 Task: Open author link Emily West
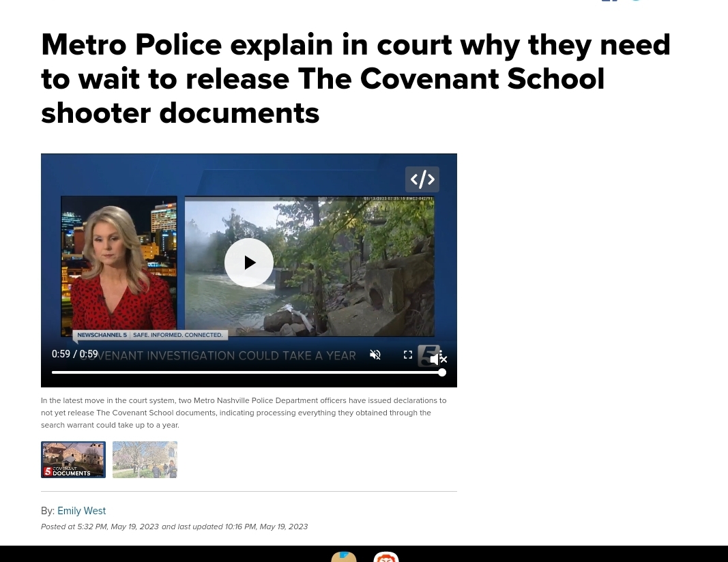click(82, 511)
